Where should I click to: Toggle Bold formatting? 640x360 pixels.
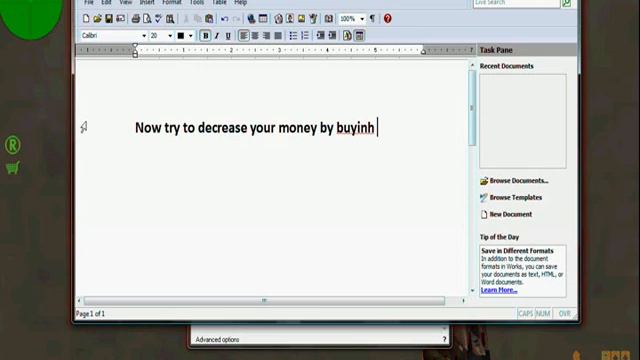coord(205,36)
